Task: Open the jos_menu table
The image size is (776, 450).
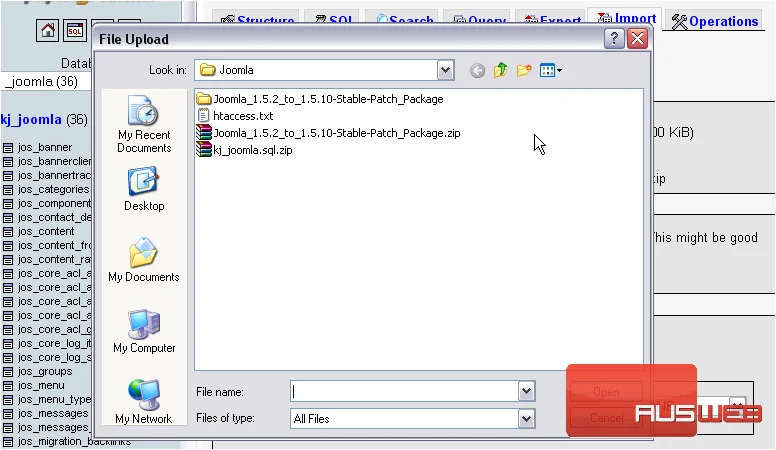Action: tap(41, 386)
